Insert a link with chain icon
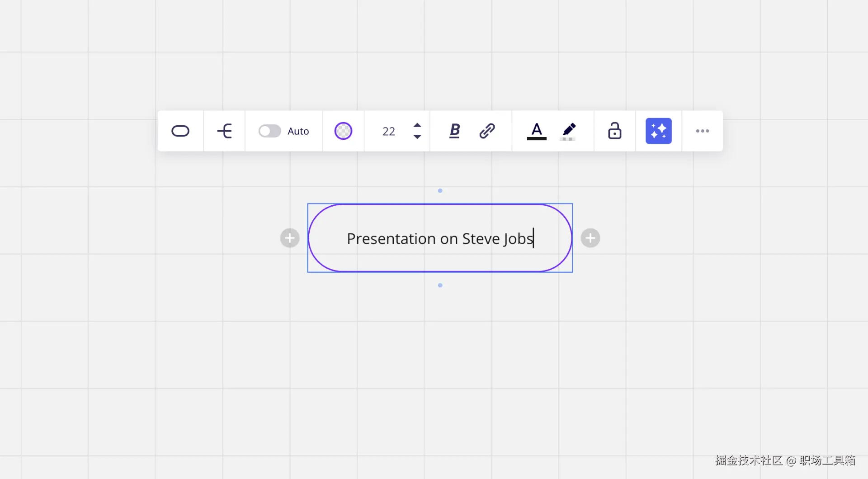Viewport: 868px width, 479px height. tap(487, 131)
